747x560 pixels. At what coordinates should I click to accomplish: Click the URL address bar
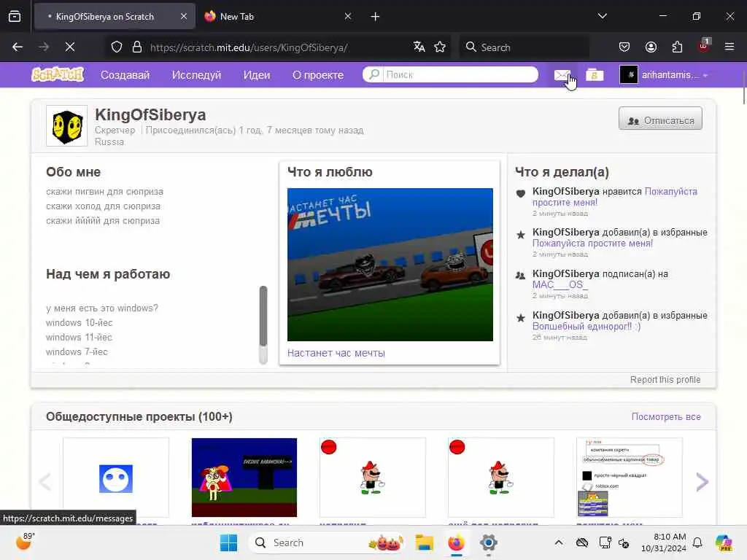coord(276,47)
